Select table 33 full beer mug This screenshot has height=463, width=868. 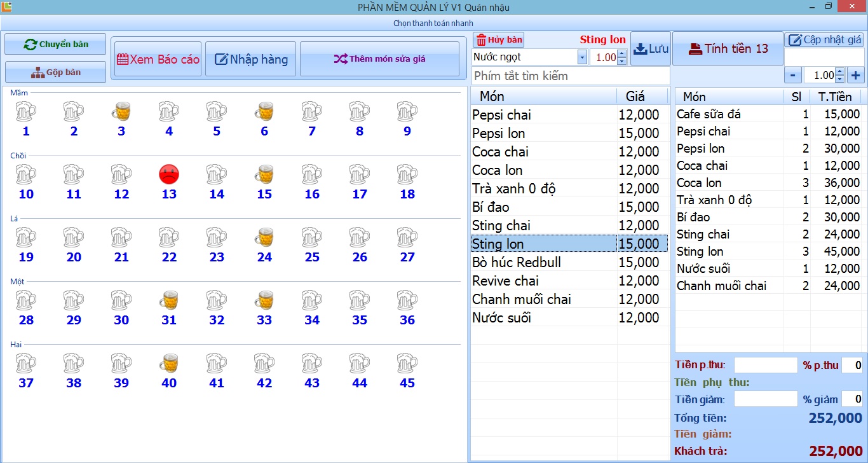264,300
